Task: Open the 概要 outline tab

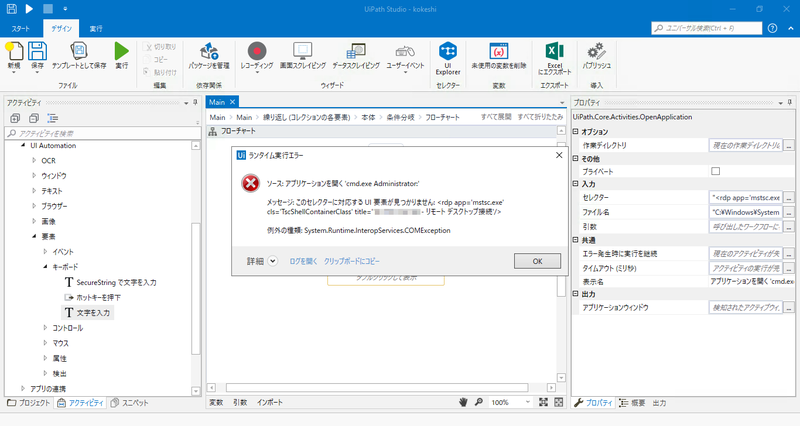Action: 632,403
